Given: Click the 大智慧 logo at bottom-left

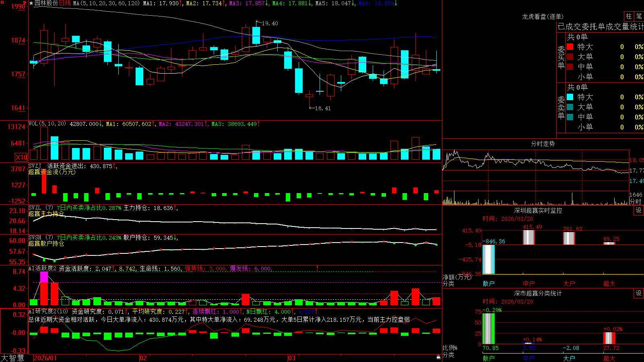Looking at the screenshot, I should point(12,358).
